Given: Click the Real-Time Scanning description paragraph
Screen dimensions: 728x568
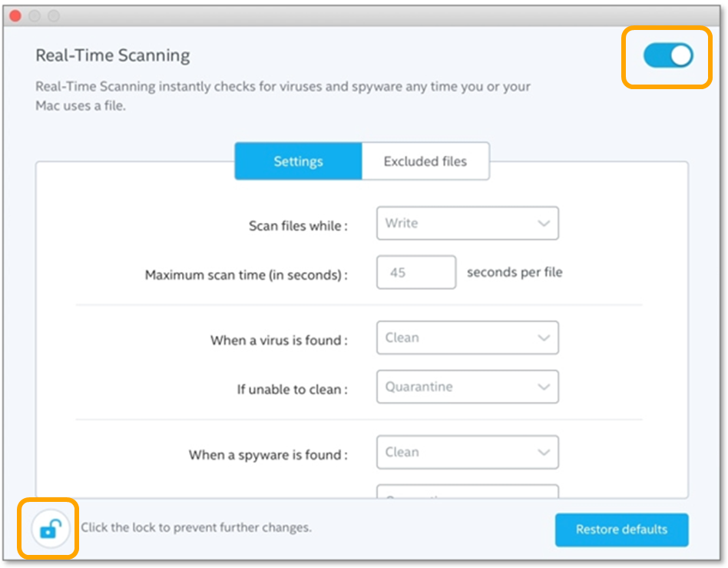Looking at the screenshot, I should pyautogui.click(x=283, y=96).
